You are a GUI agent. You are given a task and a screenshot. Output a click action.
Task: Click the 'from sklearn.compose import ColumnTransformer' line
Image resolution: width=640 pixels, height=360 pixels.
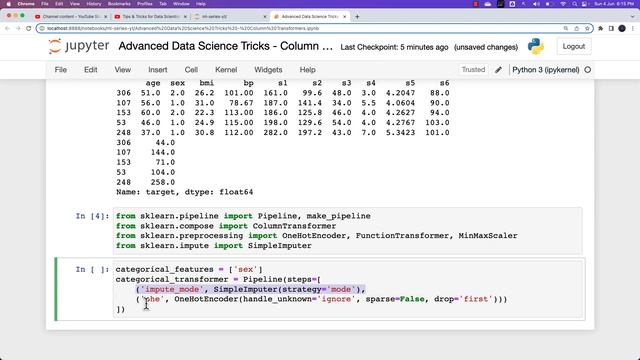226,226
